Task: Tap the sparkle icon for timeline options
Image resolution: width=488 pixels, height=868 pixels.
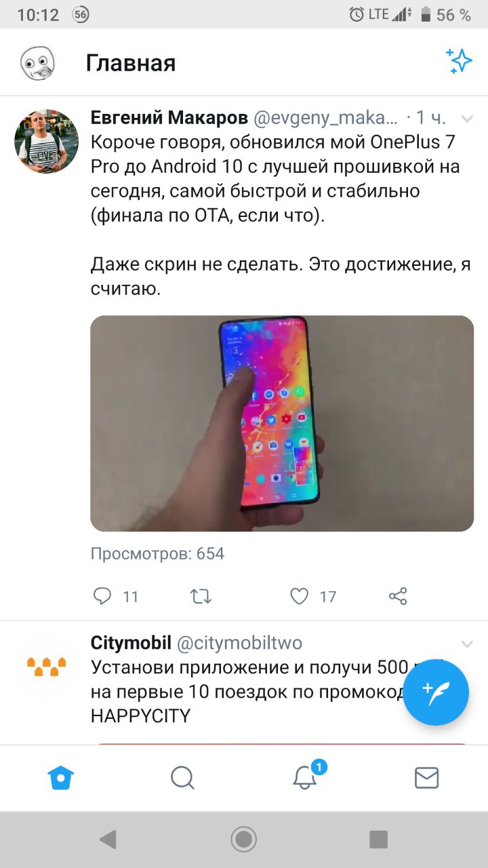Action: click(x=459, y=61)
